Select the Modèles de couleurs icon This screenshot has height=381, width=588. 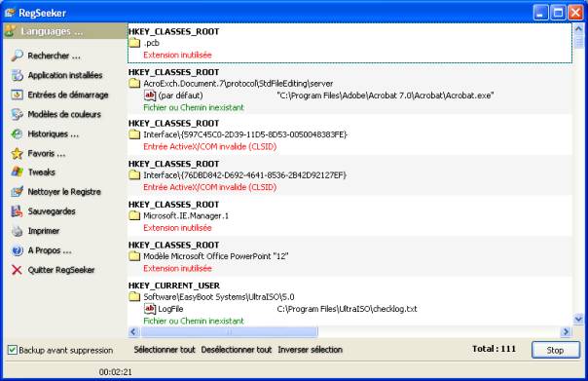17,114
